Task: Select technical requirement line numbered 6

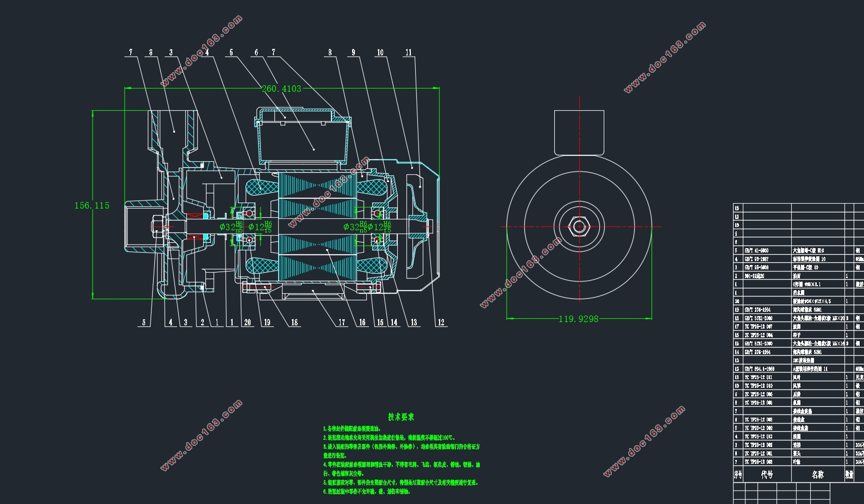Action: (366, 491)
